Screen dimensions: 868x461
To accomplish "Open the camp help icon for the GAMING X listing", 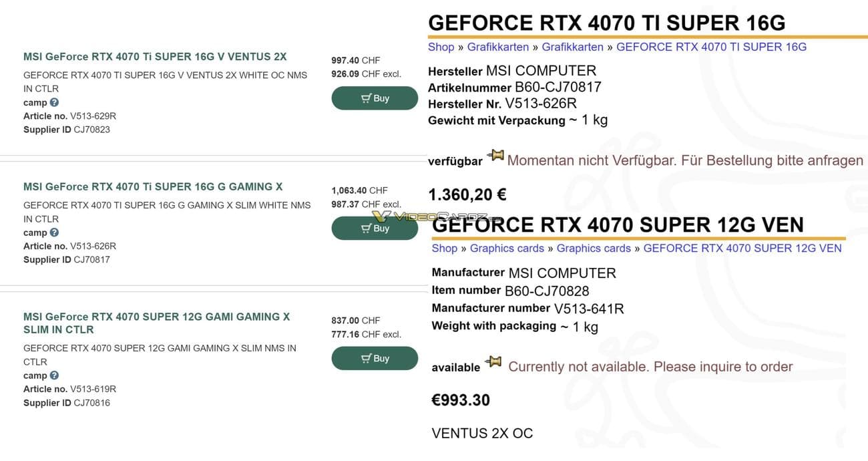I will coord(53,232).
